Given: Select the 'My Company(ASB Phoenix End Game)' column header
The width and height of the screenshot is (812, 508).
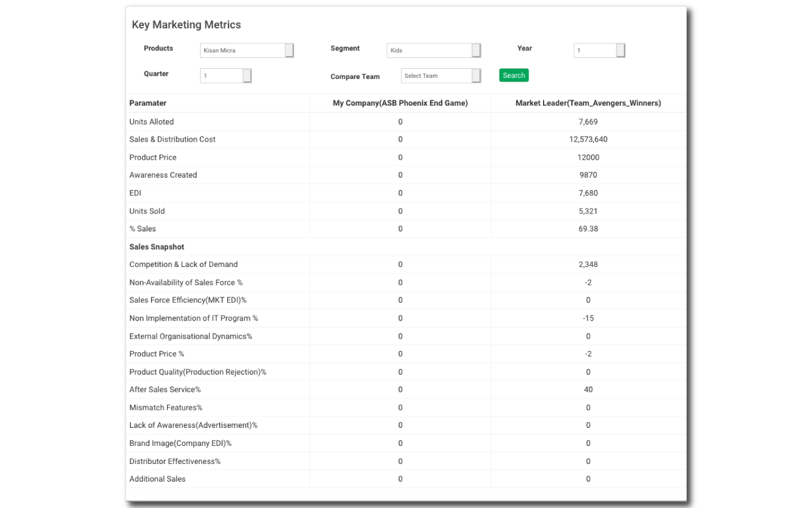Looking at the screenshot, I should coord(400,103).
